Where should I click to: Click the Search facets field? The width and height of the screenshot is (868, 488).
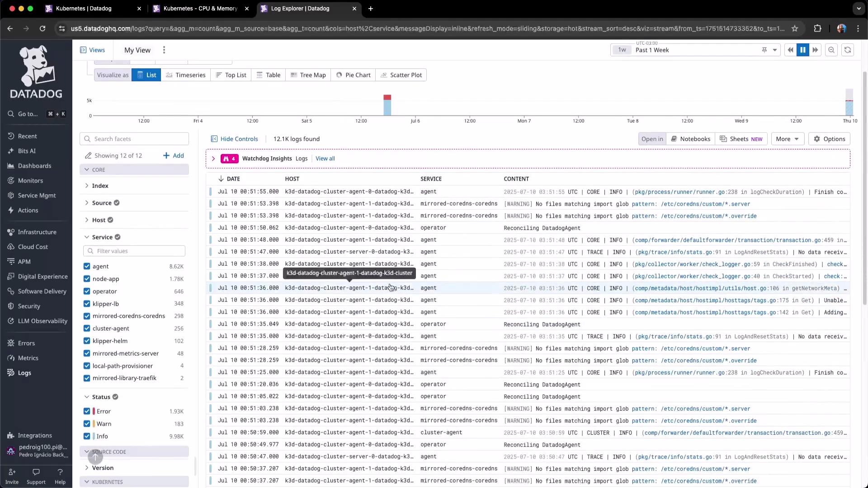pyautogui.click(x=134, y=139)
